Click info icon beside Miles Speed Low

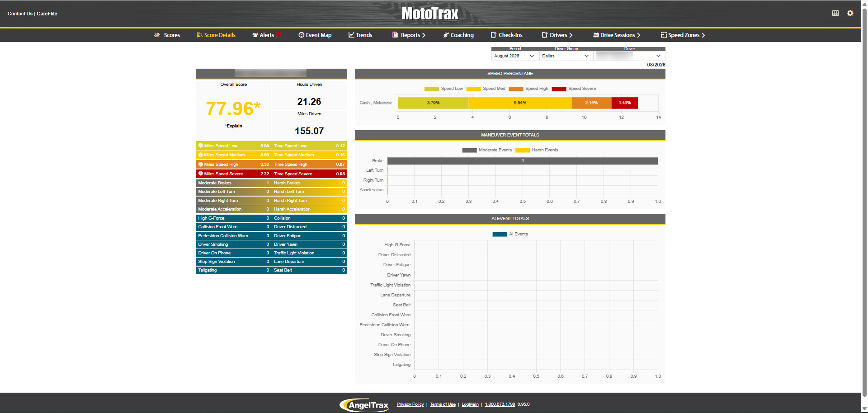point(201,145)
